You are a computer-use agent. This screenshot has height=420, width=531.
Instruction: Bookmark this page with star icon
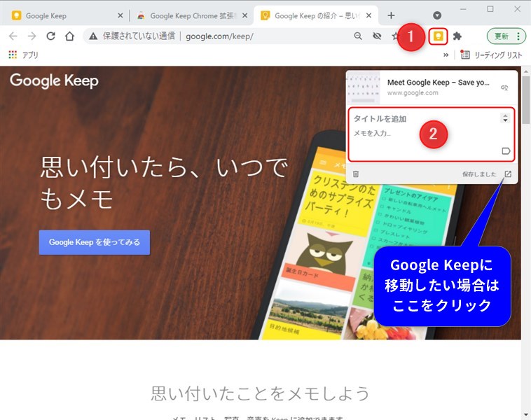[x=395, y=36]
